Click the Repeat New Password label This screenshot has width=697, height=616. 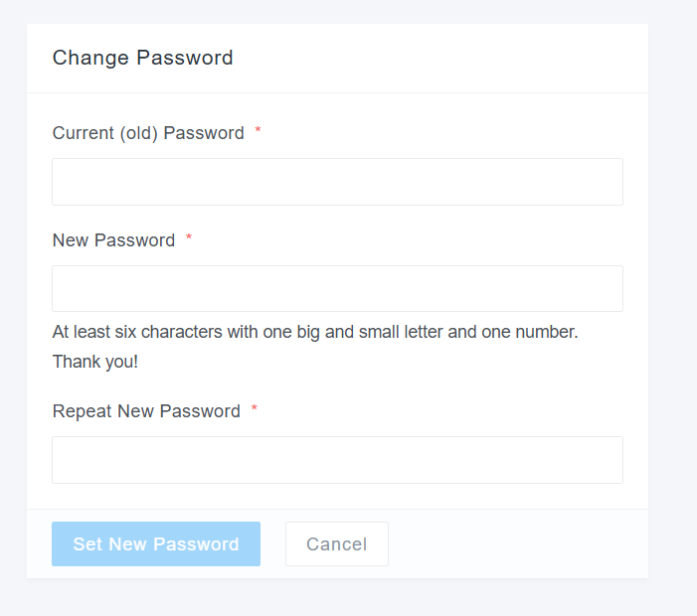(x=146, y=411)
